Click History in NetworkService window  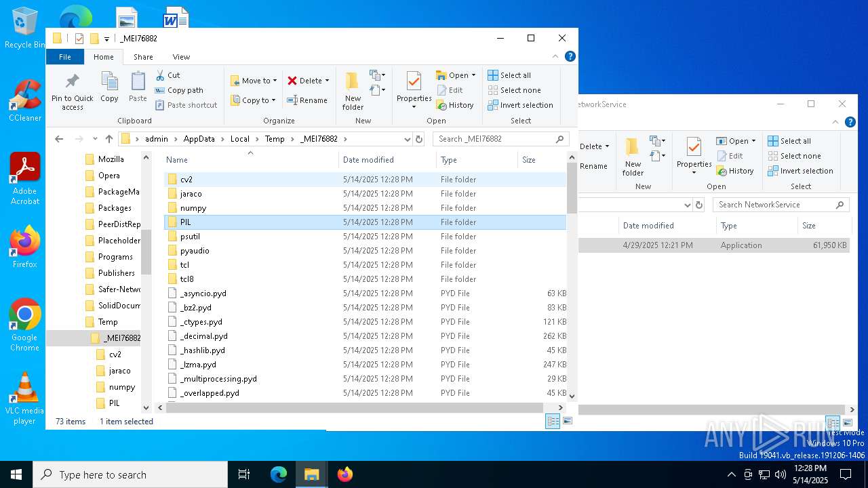coord(735,171)
